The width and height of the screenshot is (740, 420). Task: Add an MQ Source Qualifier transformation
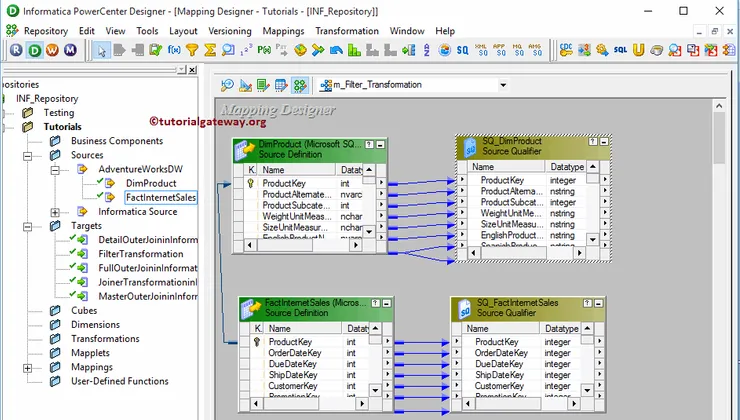[x=518, y=50]
